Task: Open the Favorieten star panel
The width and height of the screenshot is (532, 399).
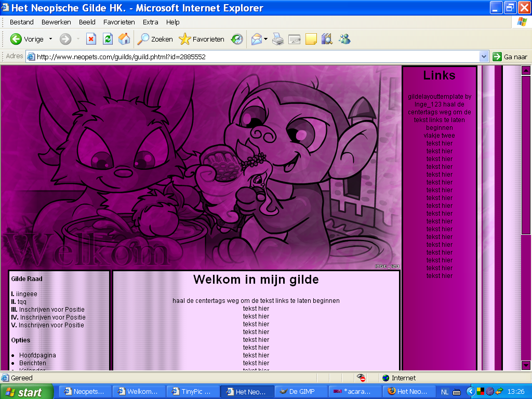Action: pyautogui.click(x=202, y=39)
